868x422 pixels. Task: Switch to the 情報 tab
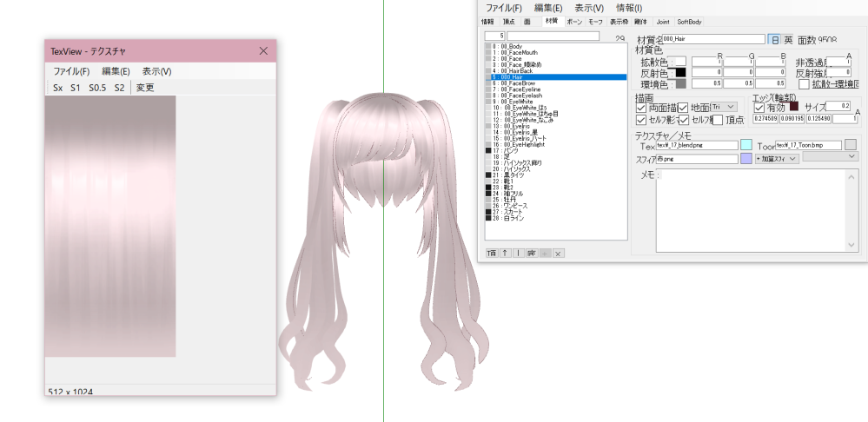coord(487,22)
